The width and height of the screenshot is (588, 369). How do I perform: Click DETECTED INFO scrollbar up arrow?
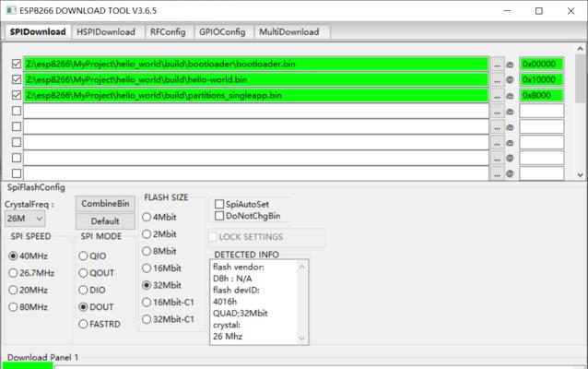click(302, 267)
